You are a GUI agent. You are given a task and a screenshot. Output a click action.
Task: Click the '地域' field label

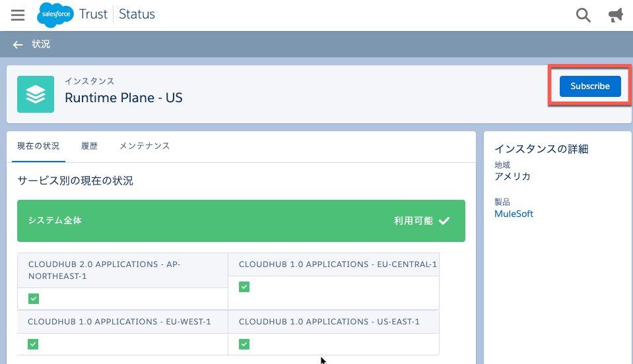[x=502, y=165]
